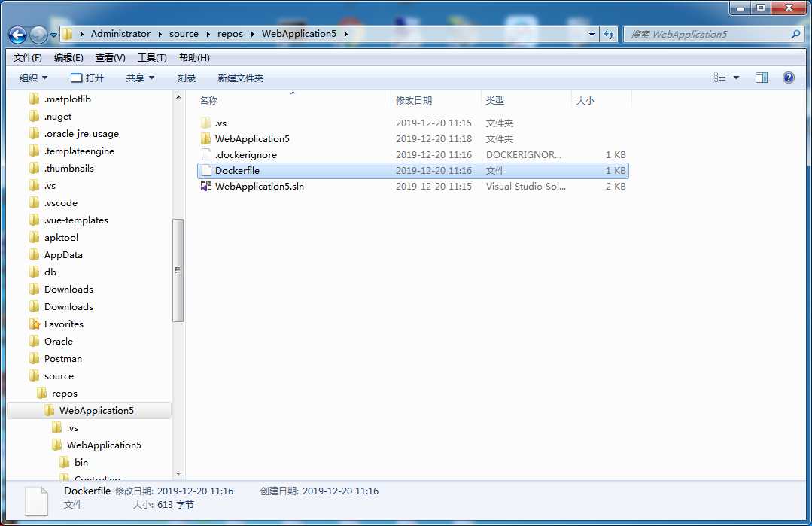Click the 创建日期 value in details pane
Screen dimensions: 812x526
point(340,491)
